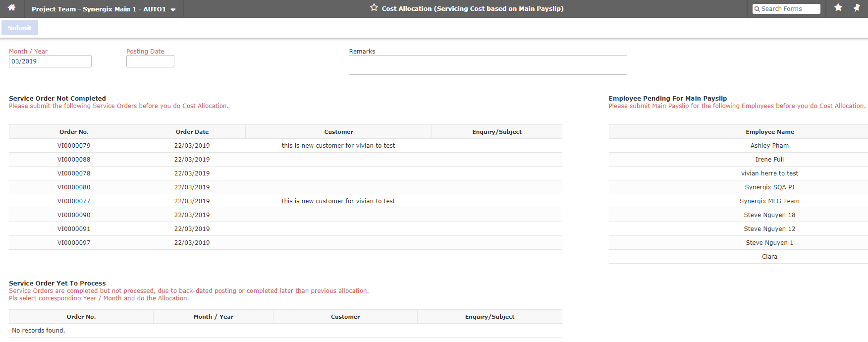Type in the Search Forms box
The image size is (868, 342).
[x=790, y=9]
